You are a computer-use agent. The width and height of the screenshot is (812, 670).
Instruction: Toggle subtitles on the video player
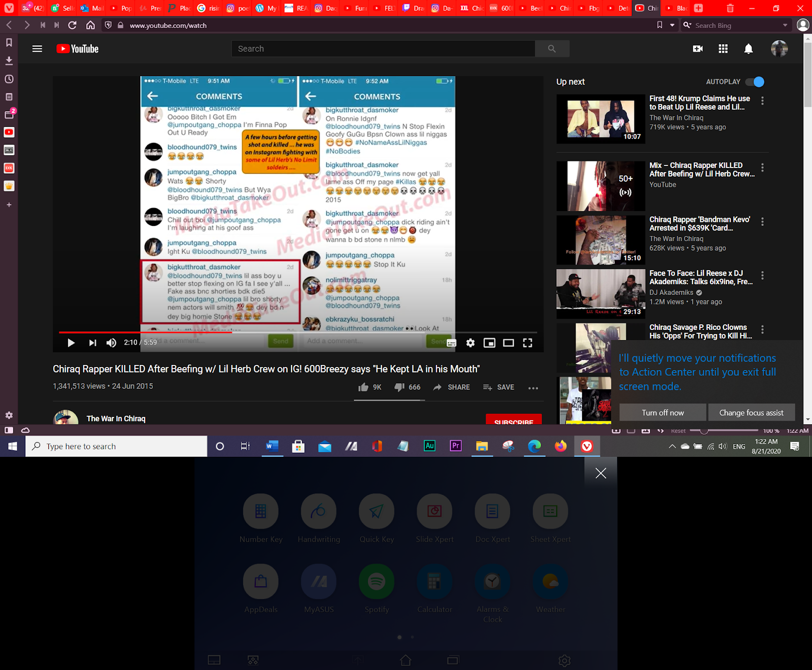[x=451, y=343]
